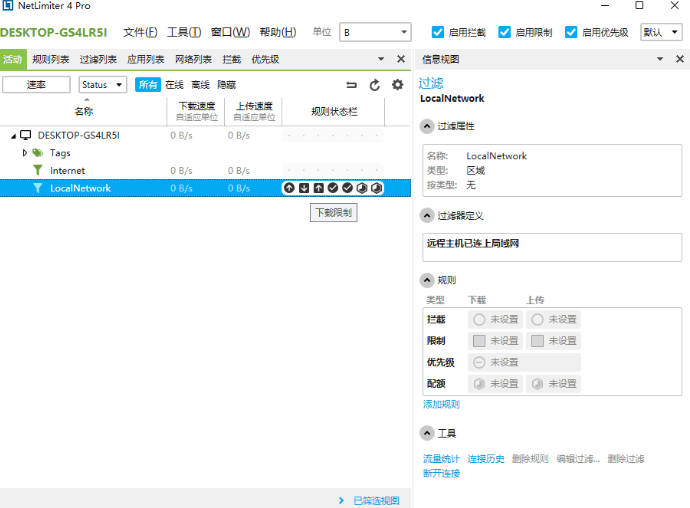Click the 添加规则 link
Viewport: 690px width, 508px height.
pyautogui.click(x=441, y=404)
